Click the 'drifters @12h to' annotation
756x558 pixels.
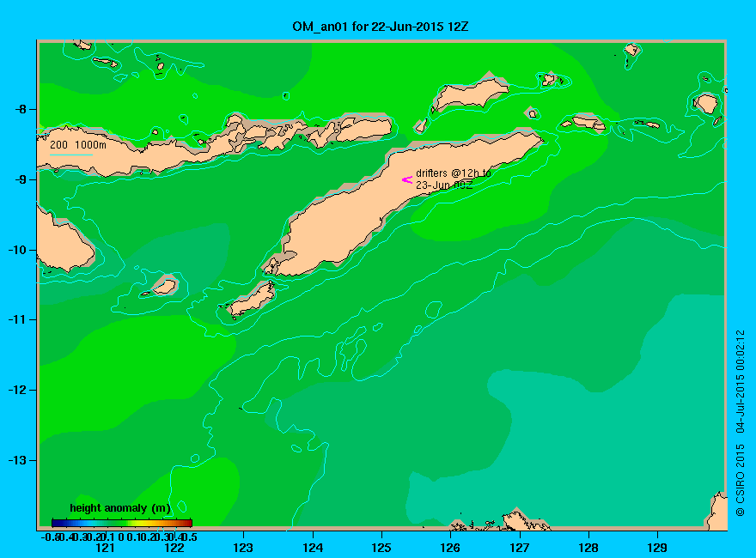click(x=454, y=173)
